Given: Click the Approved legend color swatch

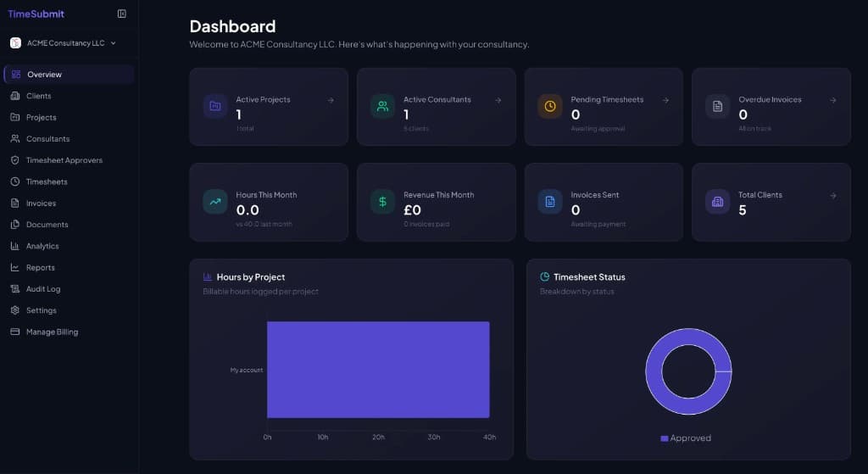Looking at the screenshot, I should click(x=665, y=438).
